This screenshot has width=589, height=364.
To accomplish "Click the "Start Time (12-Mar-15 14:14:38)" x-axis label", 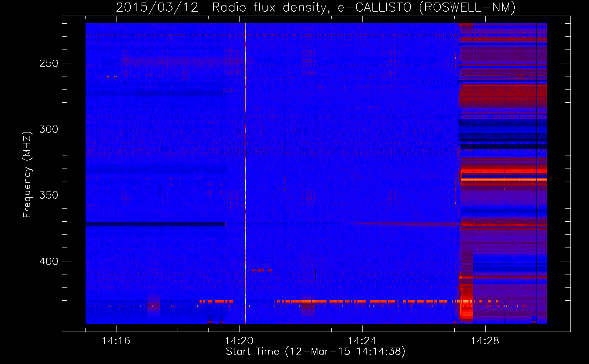I will 316,352.
